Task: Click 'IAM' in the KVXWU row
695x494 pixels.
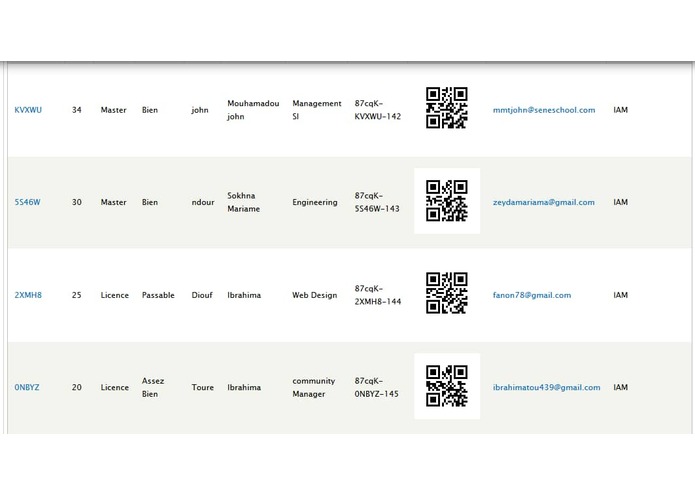Action: tap(621, 110)
